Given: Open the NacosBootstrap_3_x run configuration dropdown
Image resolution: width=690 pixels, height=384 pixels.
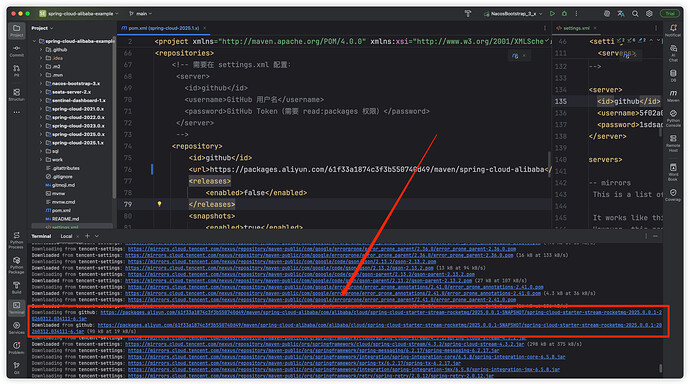Looking at the screenshot, I should (513, 14).
